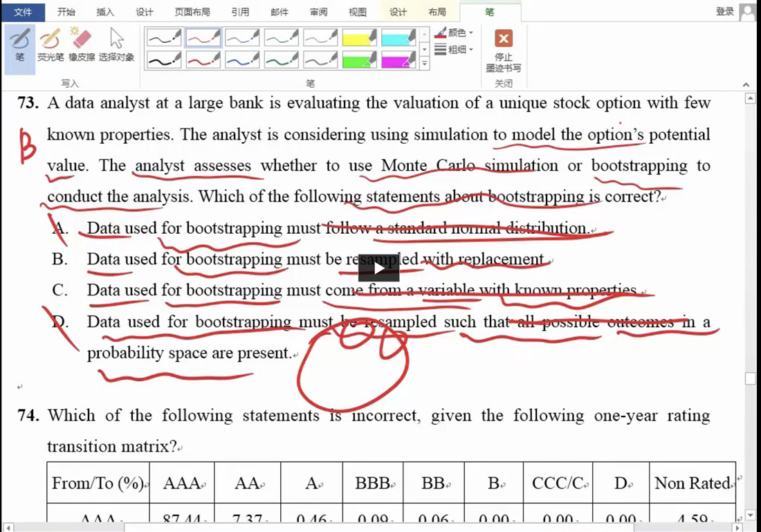Collapse the ribbon with the chevron
The height and width of the screenshot is (532, 761).
click(746, 84)
